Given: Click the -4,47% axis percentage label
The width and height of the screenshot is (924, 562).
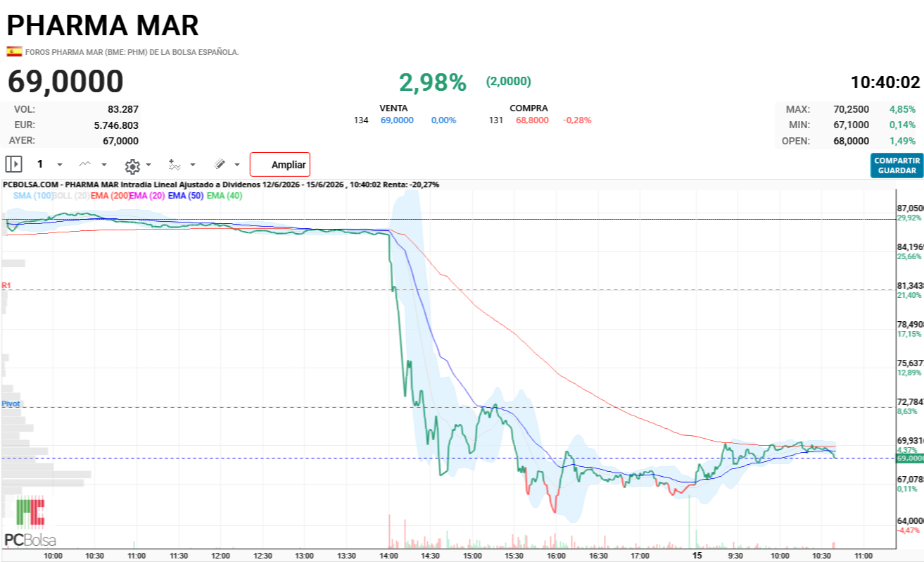Looking at the screenshot, I should (909, 530).
